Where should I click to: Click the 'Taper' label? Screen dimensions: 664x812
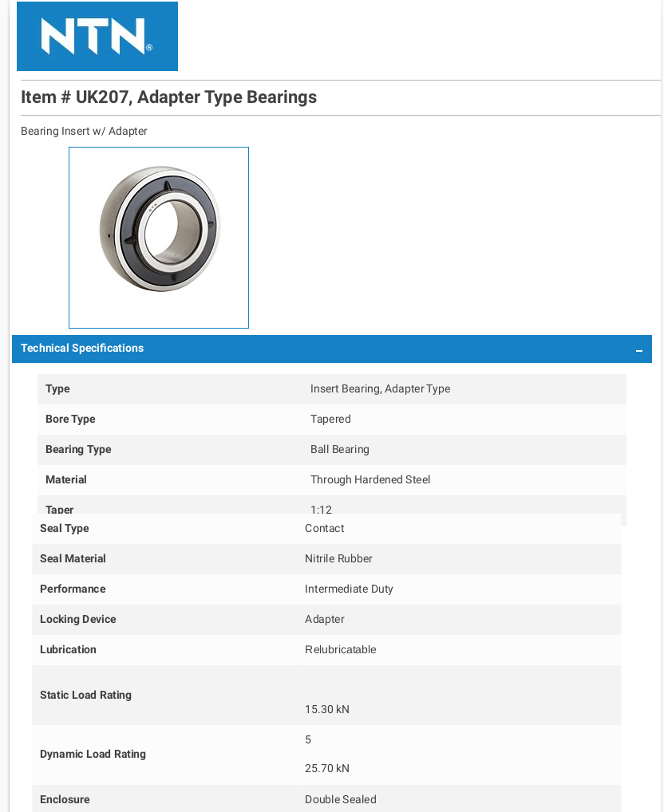pos(60,509)
